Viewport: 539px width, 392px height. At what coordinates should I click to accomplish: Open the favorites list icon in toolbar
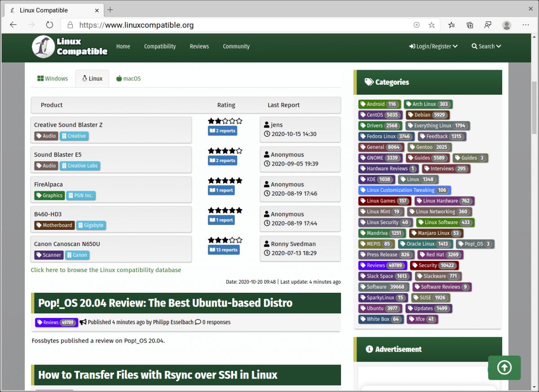click(x=451, y=25)
